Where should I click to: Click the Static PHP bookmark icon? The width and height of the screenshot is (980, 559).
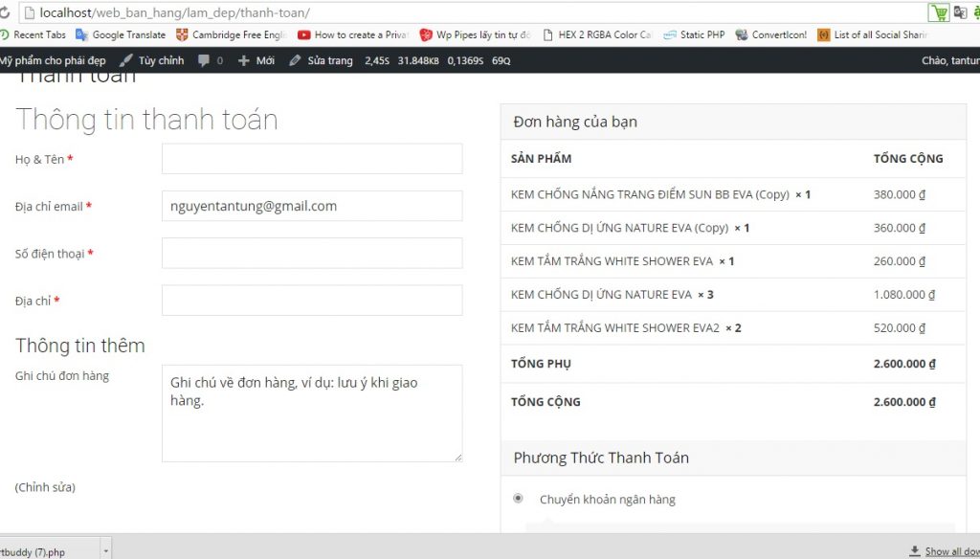[x=670, y=35]
